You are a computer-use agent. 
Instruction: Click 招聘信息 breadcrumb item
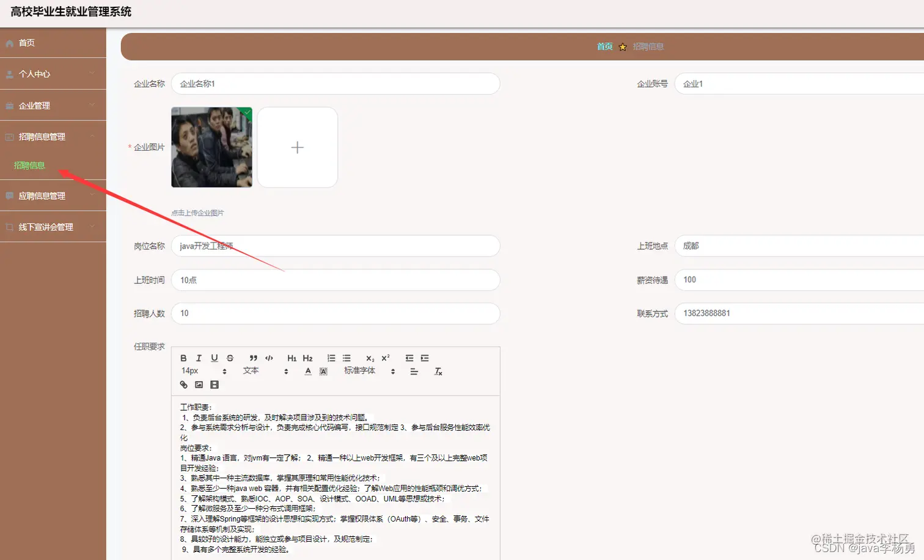[x=648, y=46]
